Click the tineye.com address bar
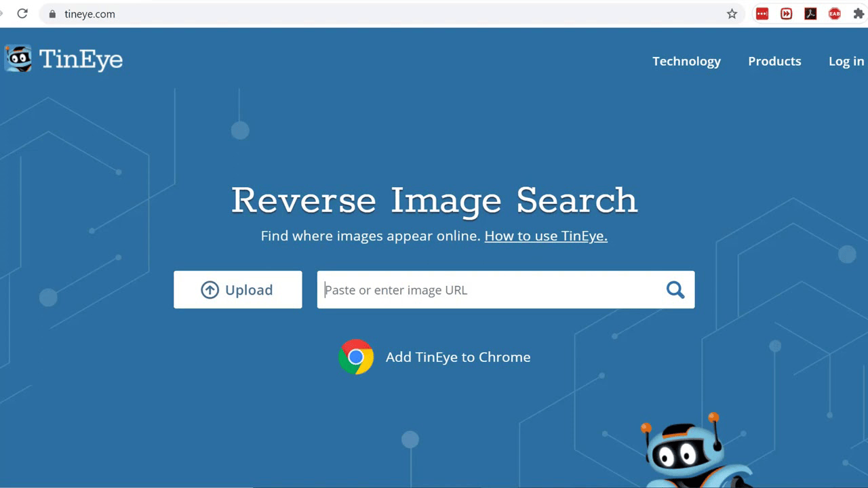868x488 pixels. pos(89,14)
